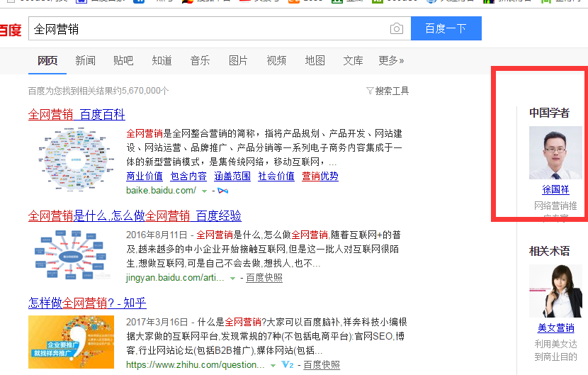
Task: Open 全网营销是什么,怎么做全网营销 百度经验 result
Action: (135, 216)
